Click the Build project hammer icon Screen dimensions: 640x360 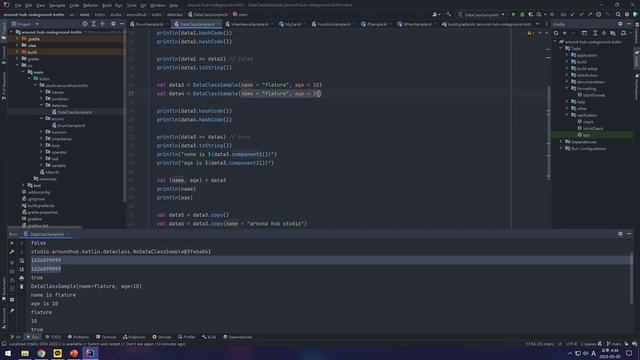pyautogui.click(x=449, y=14)
